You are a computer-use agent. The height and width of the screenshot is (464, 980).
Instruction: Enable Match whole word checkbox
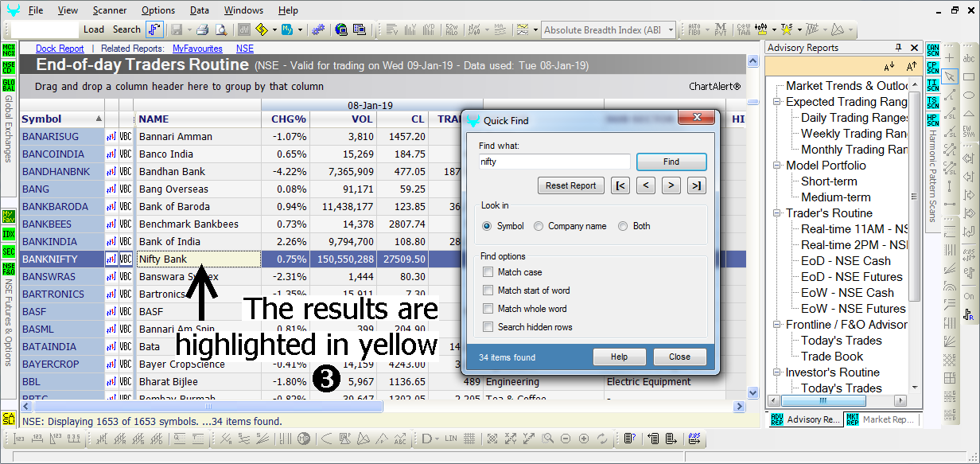tap(488, 309)
